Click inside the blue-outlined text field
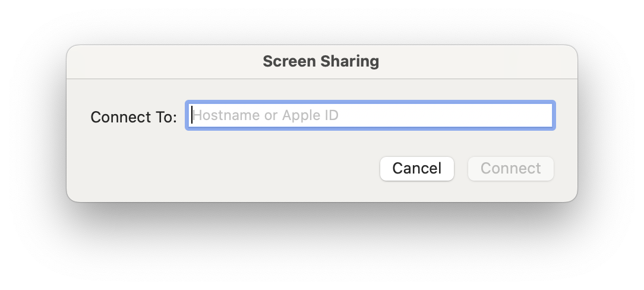The width and height of the screenshot is (644, 290). click(370, 115)
